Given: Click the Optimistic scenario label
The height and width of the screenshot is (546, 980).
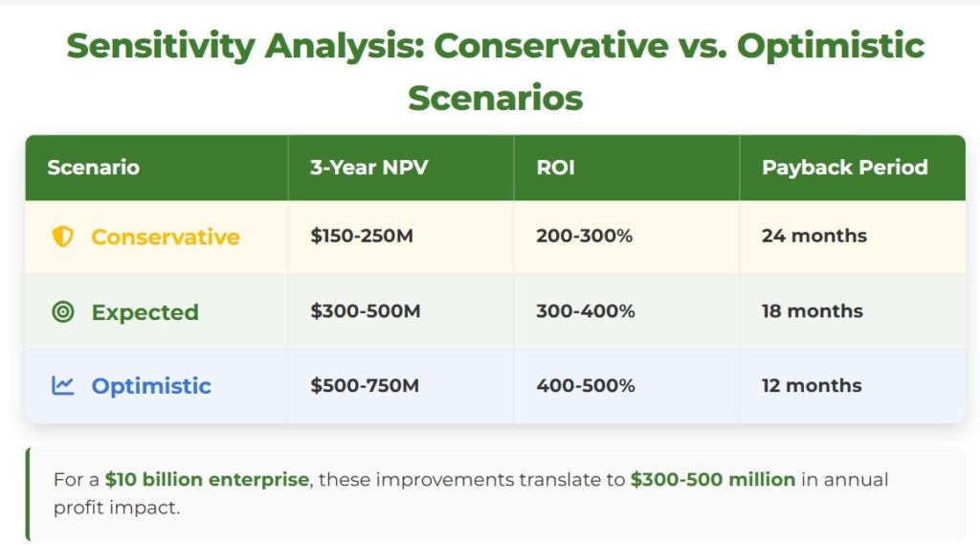Looking at the screenshot, I should point(151,386).
